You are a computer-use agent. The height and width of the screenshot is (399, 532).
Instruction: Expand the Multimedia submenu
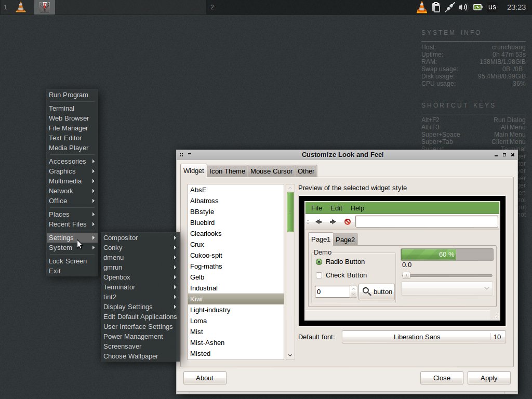pyautogui.click(x=72, y=181)
